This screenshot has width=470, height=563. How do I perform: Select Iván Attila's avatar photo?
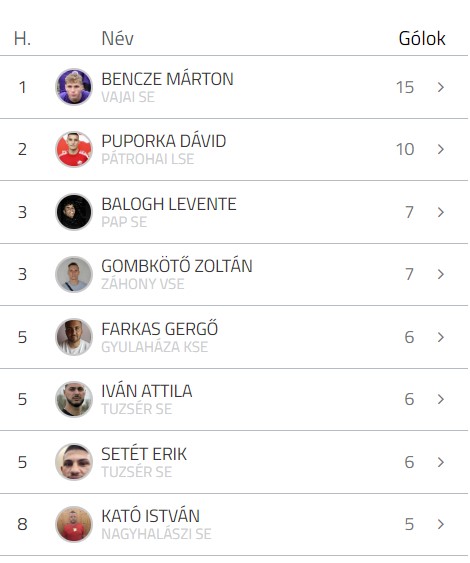[74, 399]
